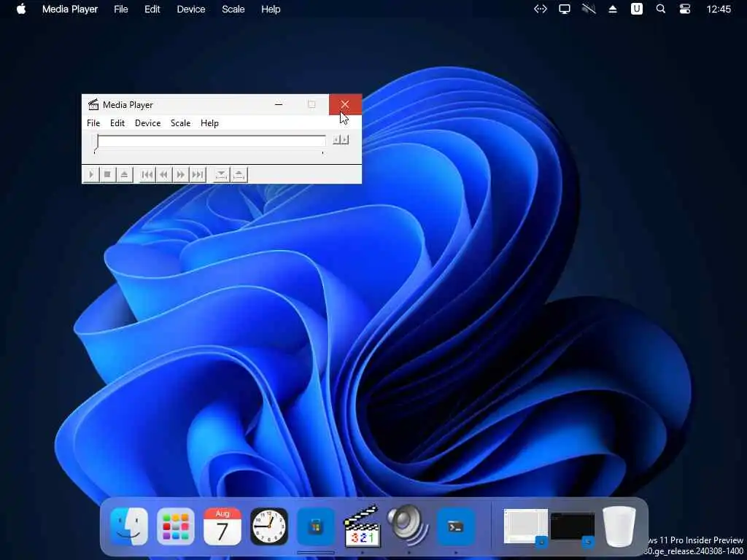Set Start Selection mark button
Viewport: 747px width, 560px height.
point(221,175)
